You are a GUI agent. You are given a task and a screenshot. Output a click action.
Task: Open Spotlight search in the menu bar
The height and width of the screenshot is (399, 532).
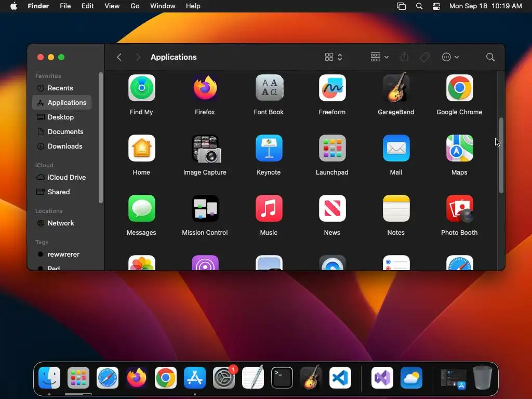coord(419,6)
